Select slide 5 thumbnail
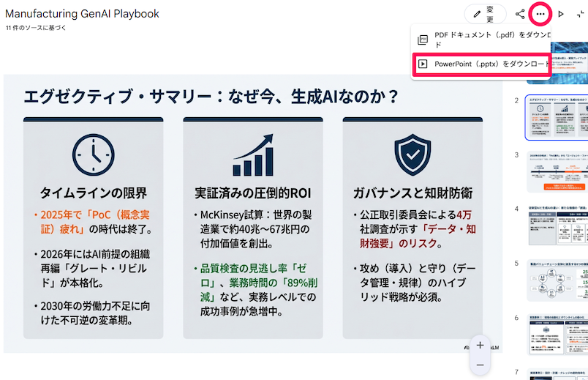Image resolution: width=588 pixels, height=380 pixels. click(557, 280)
